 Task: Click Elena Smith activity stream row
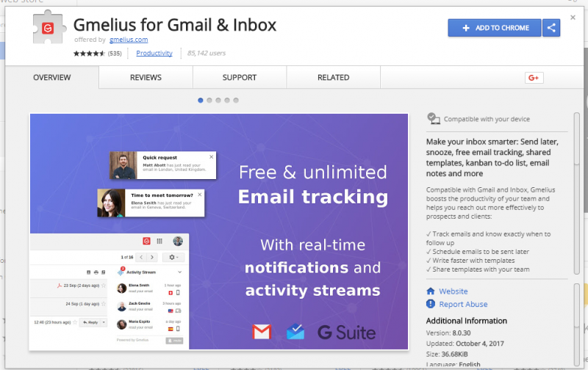[149, 289]
